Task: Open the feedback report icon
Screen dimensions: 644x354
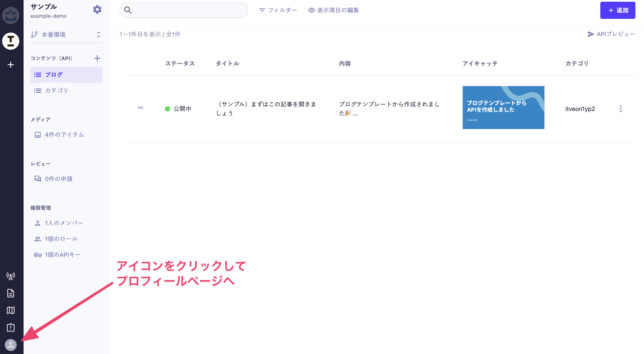Action: click(11, 327)
